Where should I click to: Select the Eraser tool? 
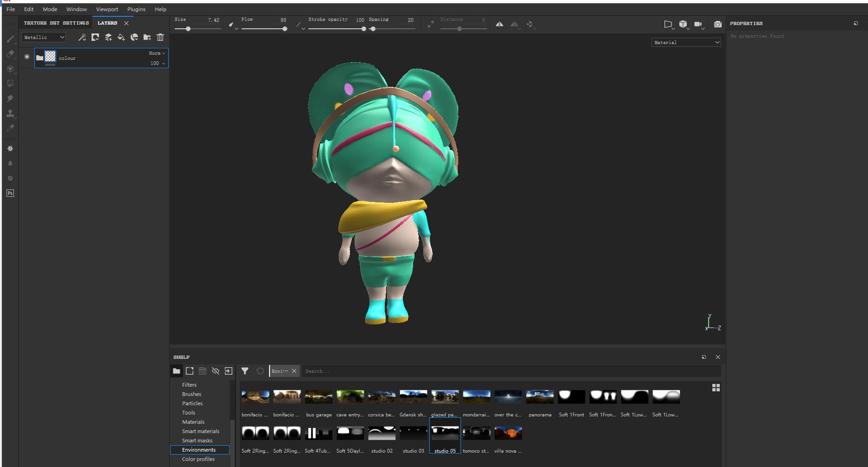point(10,54)
